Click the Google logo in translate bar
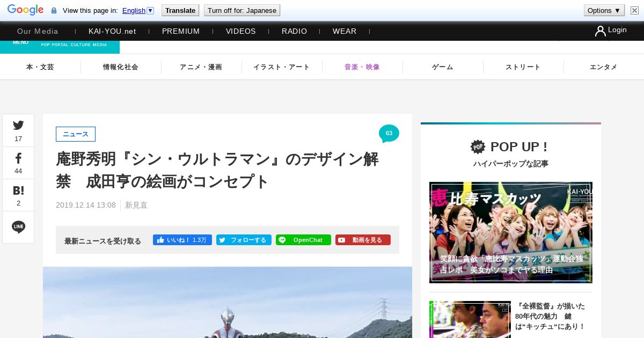 click(25, 10)
